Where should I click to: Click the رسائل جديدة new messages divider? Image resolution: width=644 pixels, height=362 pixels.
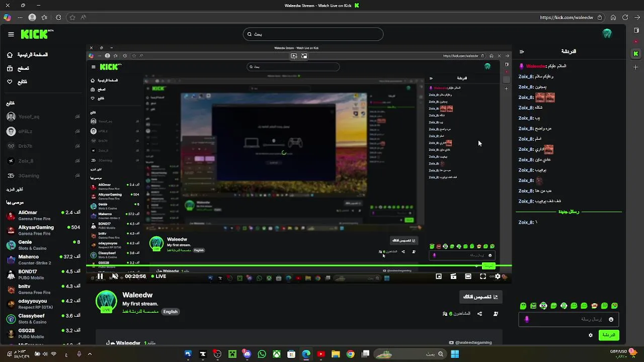pos(569,212)
